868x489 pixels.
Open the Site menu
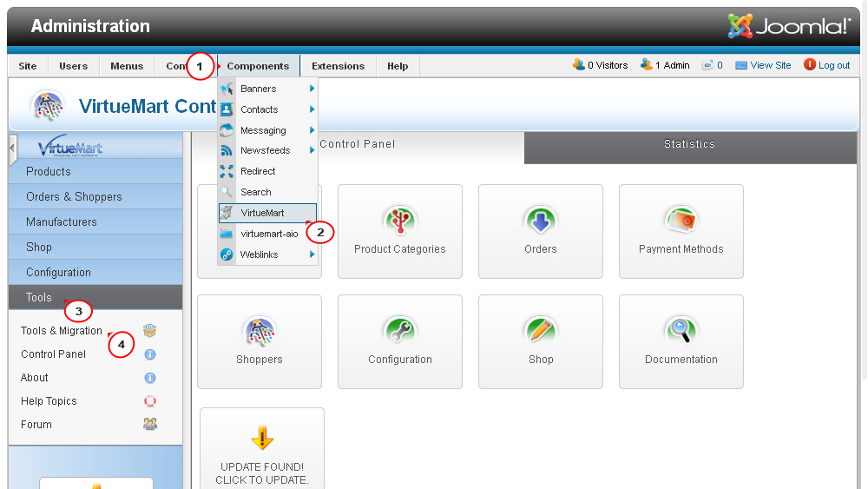pyautogui.click(x=28, y=66)
